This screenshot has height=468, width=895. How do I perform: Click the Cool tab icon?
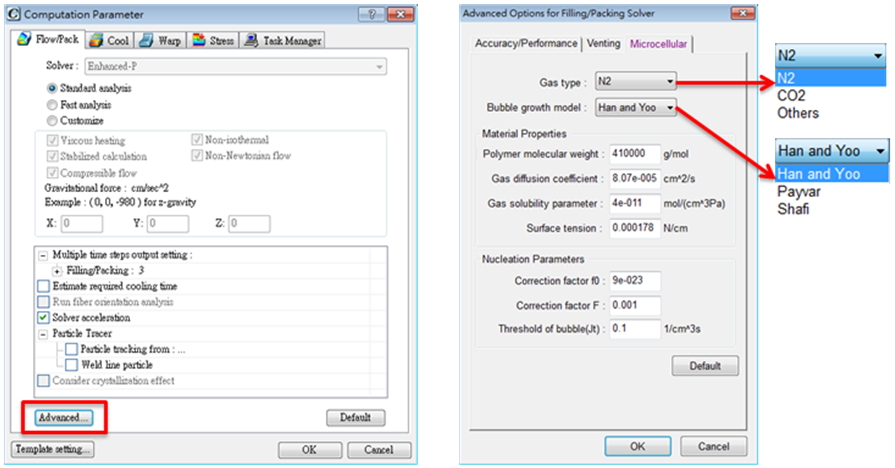(96, 40)
